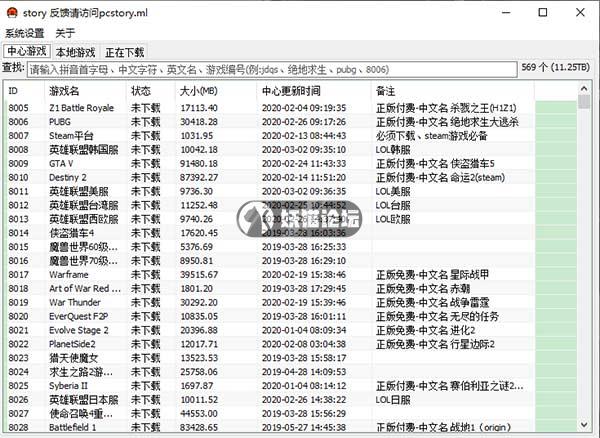Select the PUBG row
Screen dimensions: 600x438
click(64, 121)
